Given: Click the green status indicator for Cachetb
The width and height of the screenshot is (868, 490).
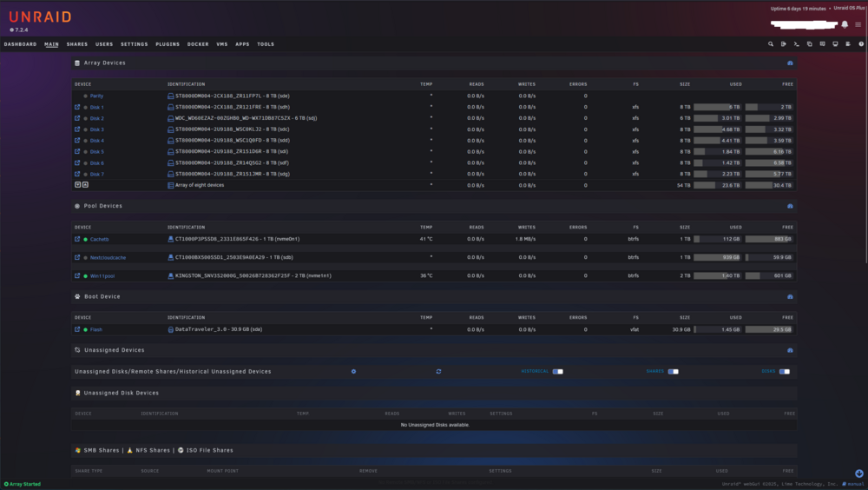Looking at the screenshot, I should click(x=85, y=240).
